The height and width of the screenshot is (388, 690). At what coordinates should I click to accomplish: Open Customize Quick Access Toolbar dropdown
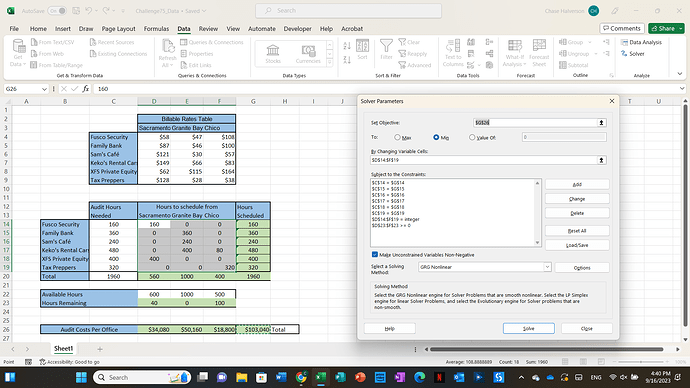(123, 11)
